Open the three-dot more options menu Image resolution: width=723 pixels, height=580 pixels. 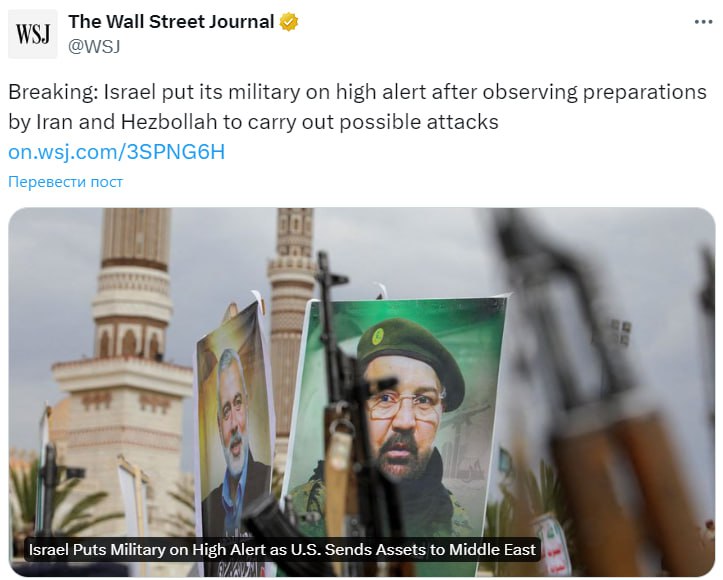[703, 22]
